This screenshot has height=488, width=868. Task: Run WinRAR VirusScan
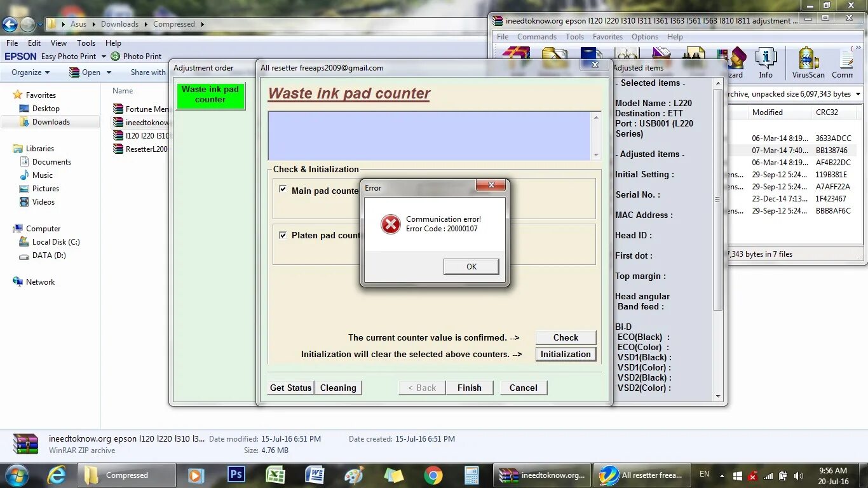pos(808,62)
